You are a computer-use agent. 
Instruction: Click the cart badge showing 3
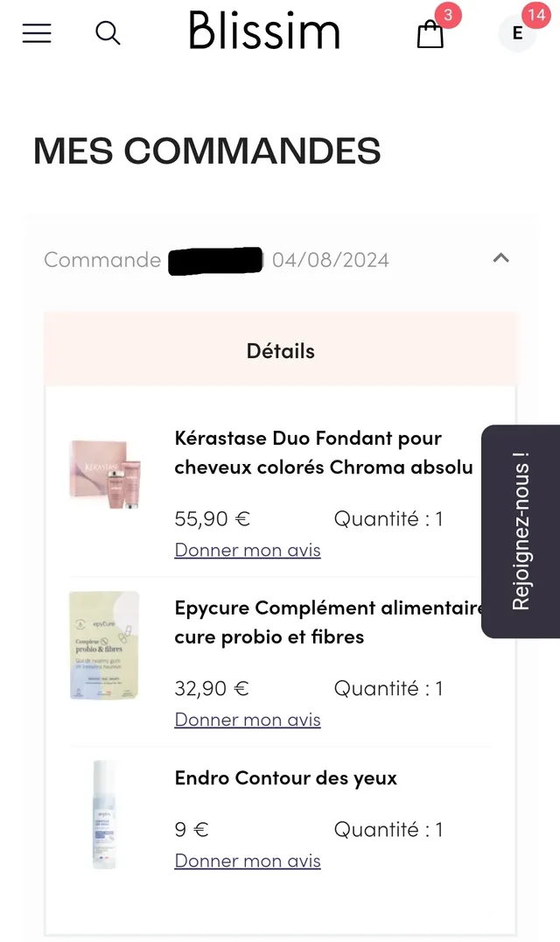click(447, 16)
